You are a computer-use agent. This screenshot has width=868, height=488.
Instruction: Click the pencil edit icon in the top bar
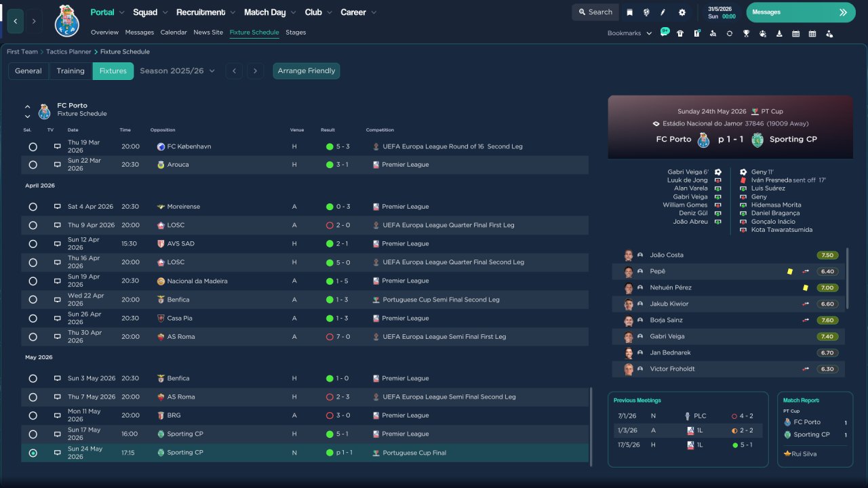point(663,12)
